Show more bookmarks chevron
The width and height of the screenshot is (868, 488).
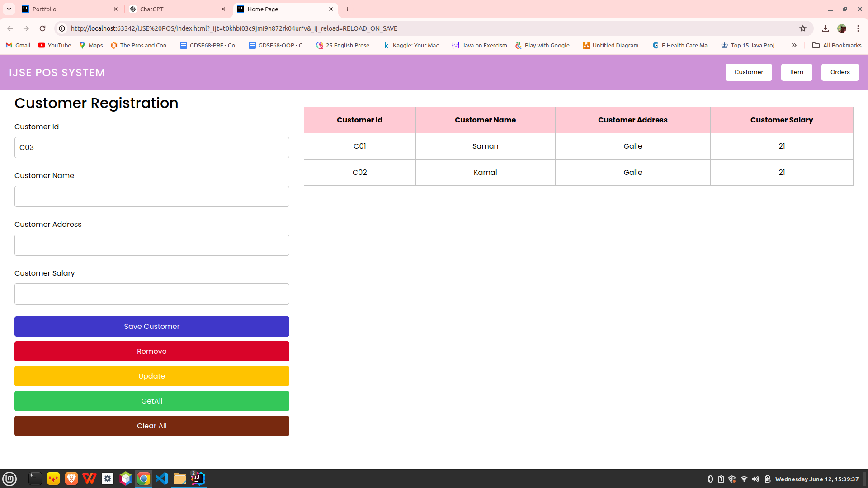[794, 45]
